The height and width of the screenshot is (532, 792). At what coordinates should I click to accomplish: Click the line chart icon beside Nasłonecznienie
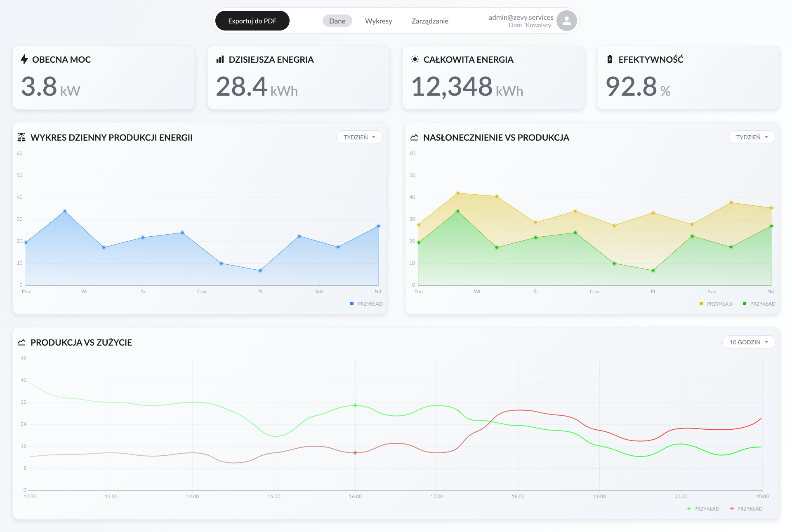[414, 137]
